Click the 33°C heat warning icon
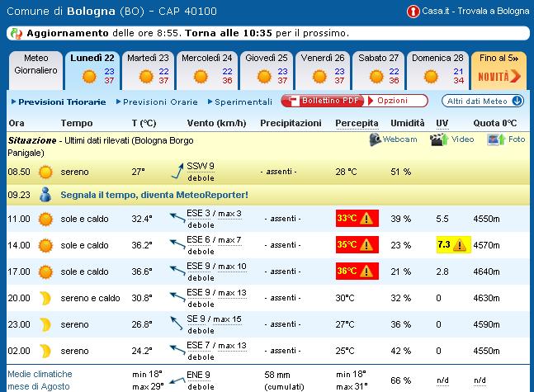This screenshot has width=534, height=392. pos(366,219)
